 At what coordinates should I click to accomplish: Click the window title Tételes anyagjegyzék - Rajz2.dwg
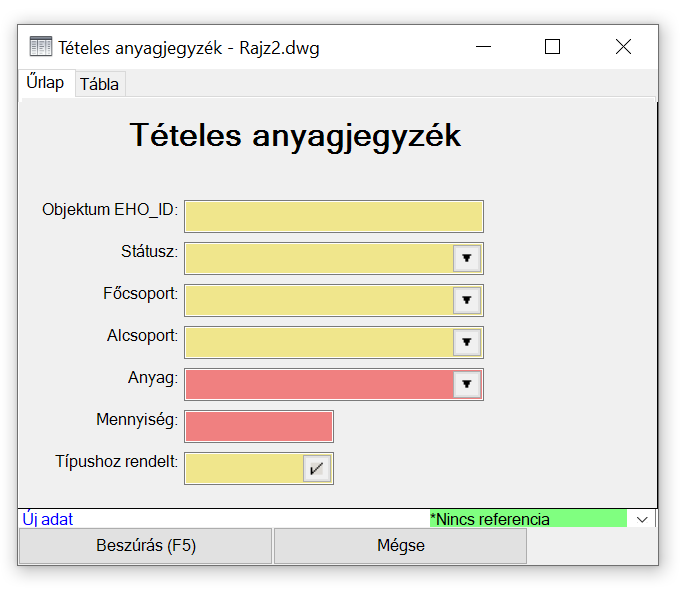click(x=189, y=48)
